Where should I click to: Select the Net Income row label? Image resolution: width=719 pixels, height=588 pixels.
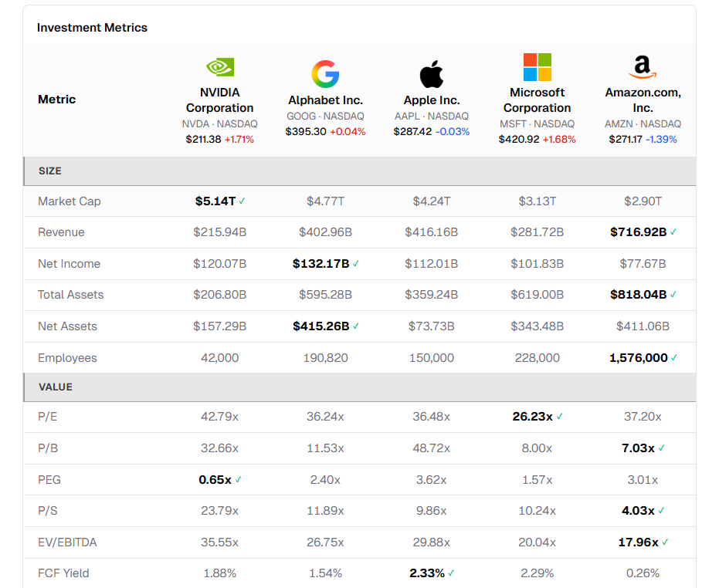click(69, 264)
